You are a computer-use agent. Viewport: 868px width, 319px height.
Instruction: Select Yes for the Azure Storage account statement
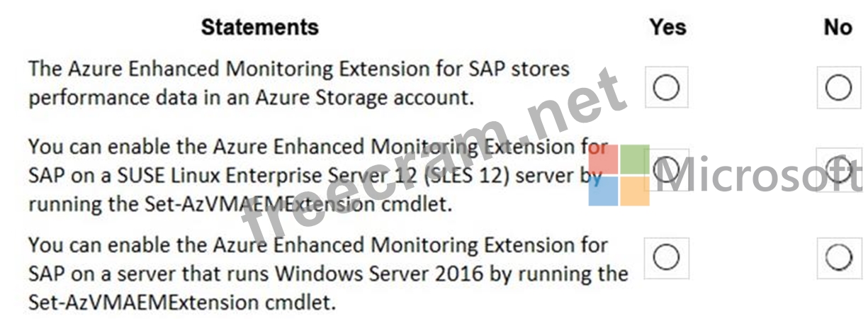pos(666,87)
